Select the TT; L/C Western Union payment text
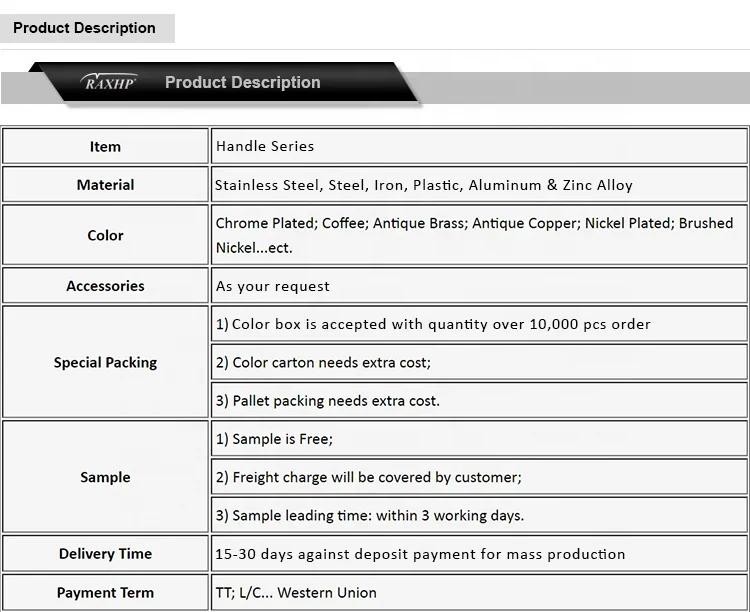Screen dimensions: 750x612 pos(296,593)
